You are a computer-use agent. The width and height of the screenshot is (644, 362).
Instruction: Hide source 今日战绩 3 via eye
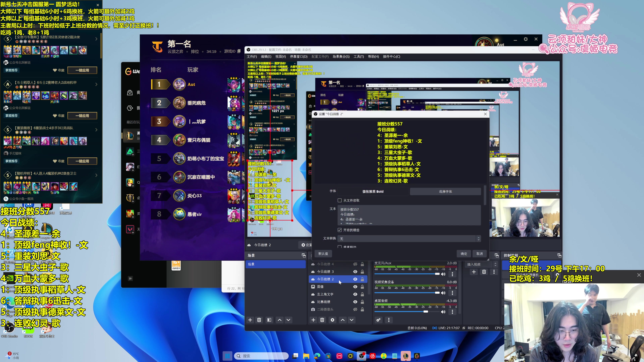(355, 271)
